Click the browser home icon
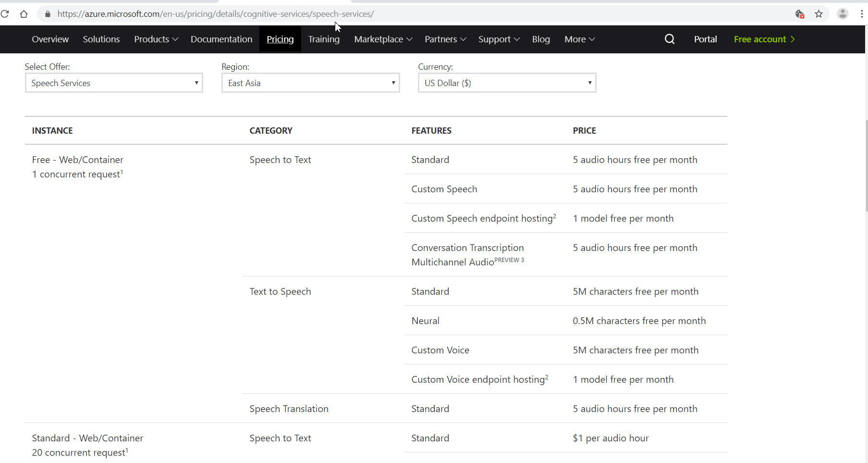The width and height of the screenshot is (868, 463). pos(24,14)
